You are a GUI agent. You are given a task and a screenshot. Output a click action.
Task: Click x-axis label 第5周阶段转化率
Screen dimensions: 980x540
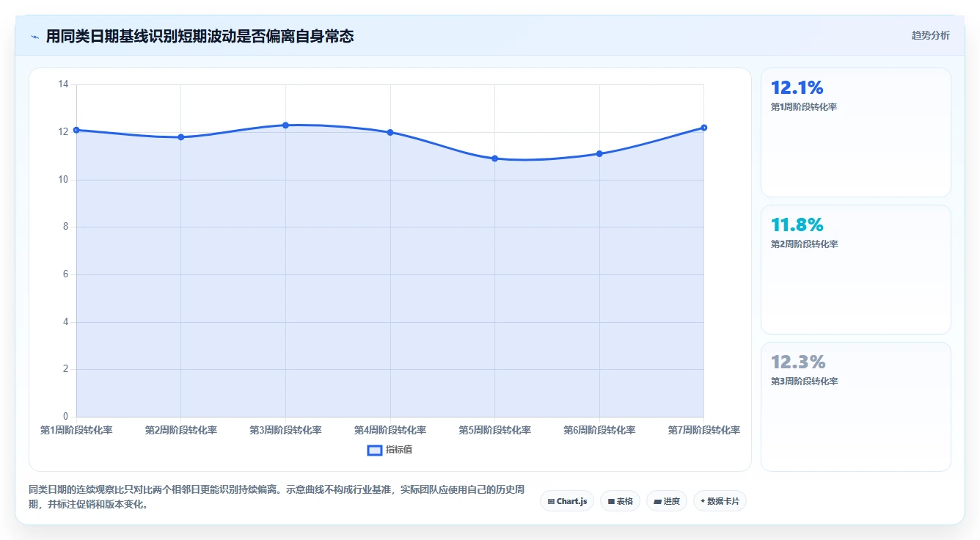click(x=494, y=430)
